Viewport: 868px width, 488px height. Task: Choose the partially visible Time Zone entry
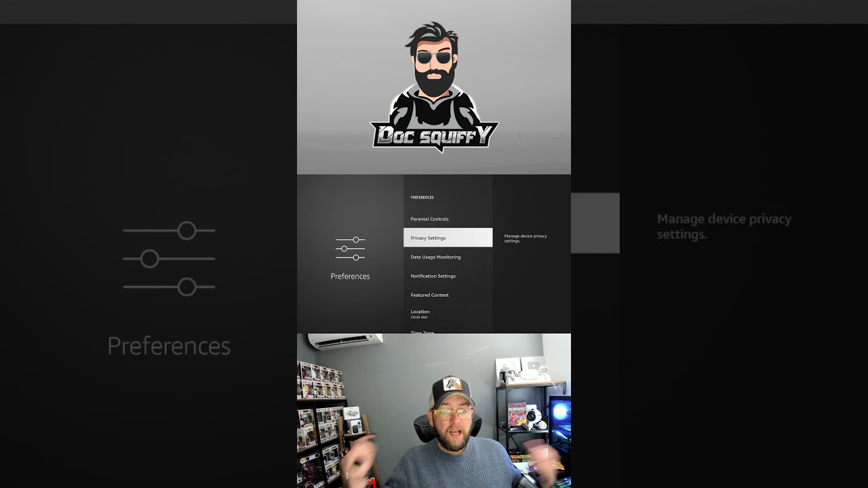[x=422, y=331]
